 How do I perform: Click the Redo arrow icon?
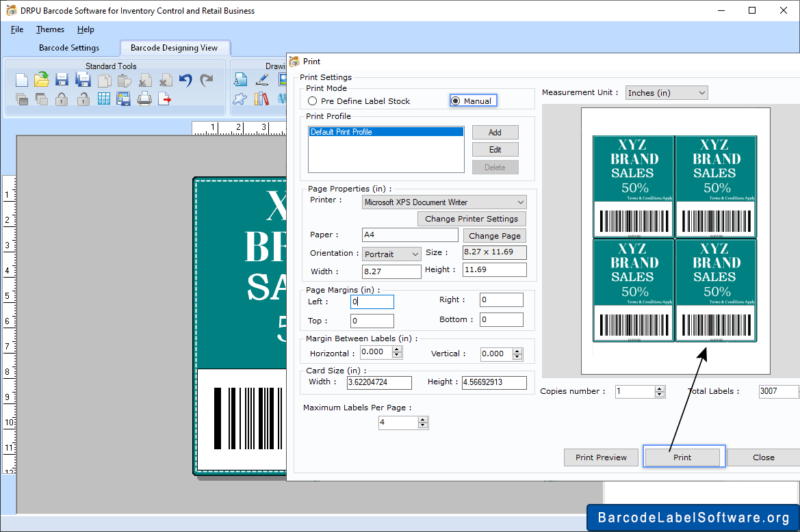206,79
